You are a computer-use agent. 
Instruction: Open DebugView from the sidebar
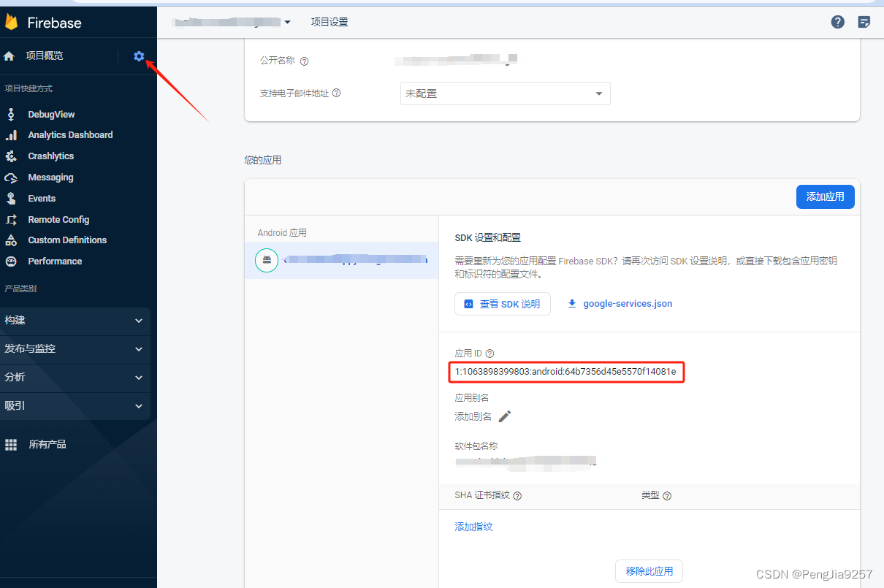point(51,115)
